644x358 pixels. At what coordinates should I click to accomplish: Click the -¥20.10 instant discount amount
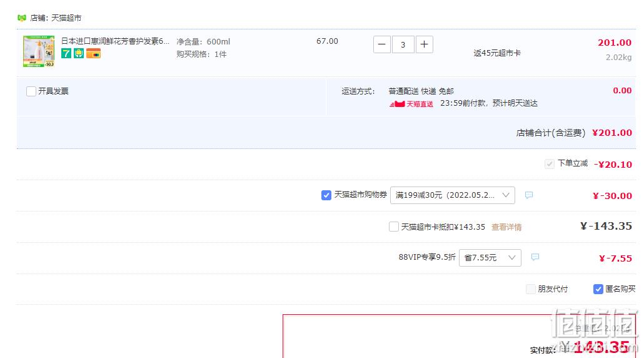click(x=613, y=165)
